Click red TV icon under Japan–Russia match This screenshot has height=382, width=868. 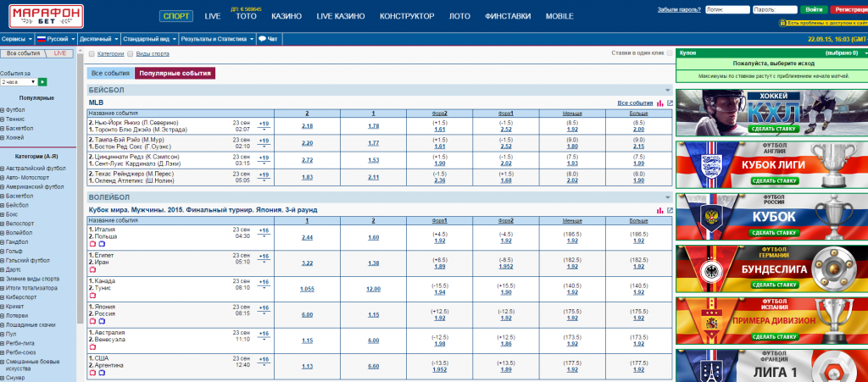92,321
